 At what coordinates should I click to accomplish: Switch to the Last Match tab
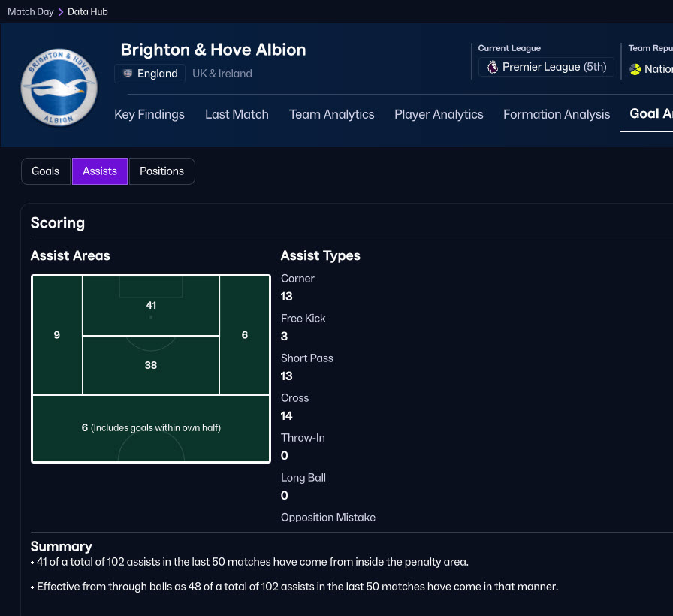click(x=237, y=114)
